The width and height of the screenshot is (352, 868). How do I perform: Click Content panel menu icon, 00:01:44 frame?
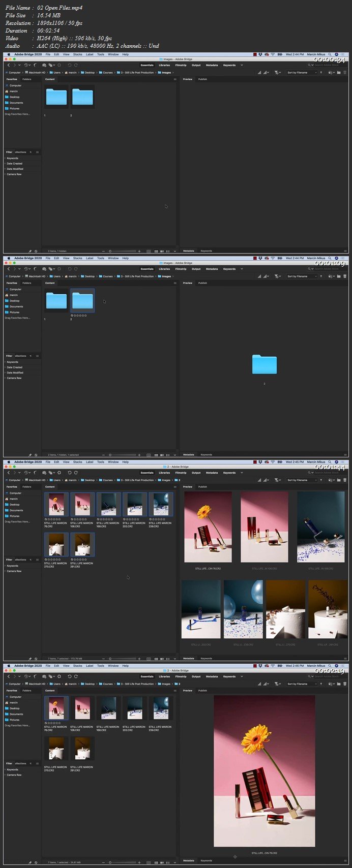click(x=175, y=486)
